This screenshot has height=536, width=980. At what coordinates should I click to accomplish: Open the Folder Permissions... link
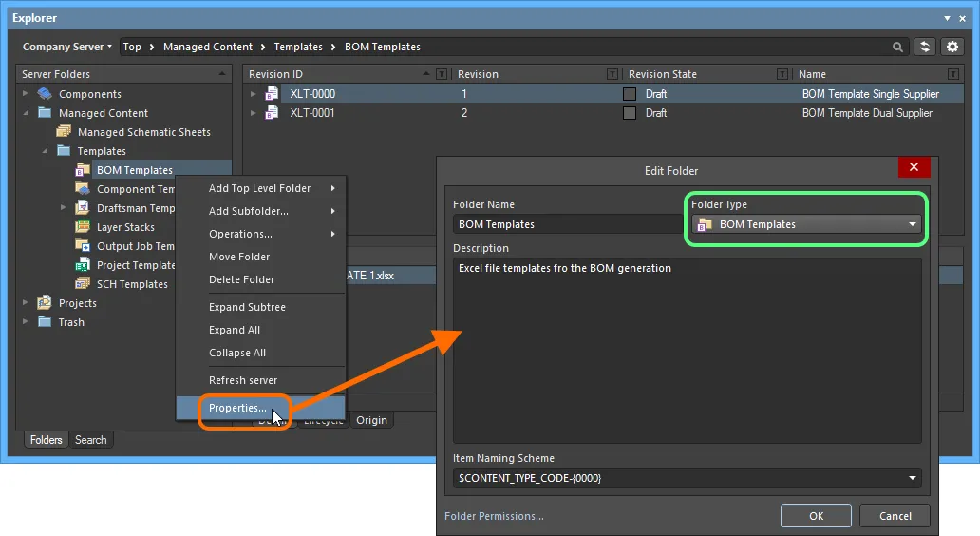coord(494,516)
